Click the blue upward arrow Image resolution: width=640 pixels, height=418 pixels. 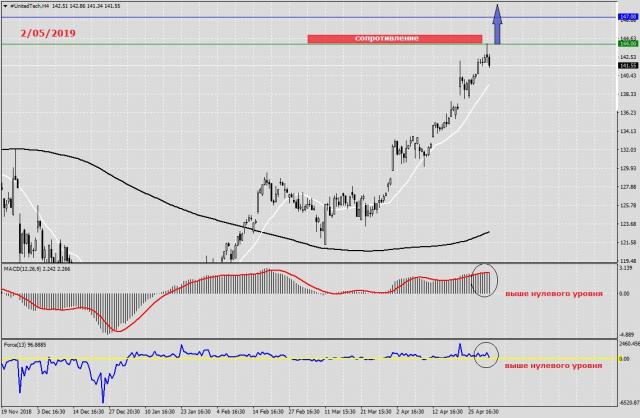coord(498,26)
